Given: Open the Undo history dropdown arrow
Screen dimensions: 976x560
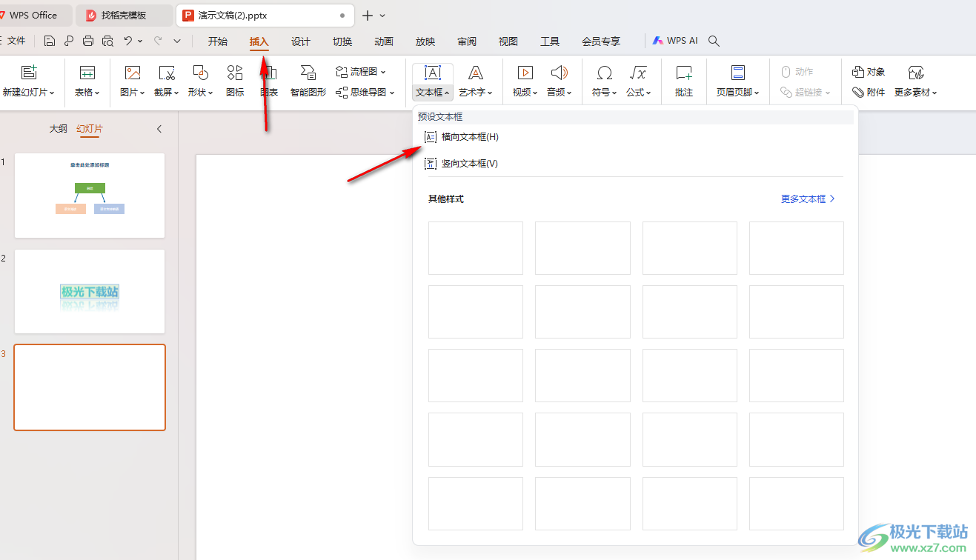Looking at the screenshot, I should point(140,41).
